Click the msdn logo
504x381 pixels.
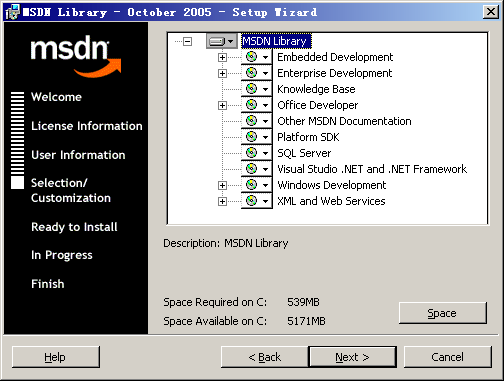tap(76, 56)
